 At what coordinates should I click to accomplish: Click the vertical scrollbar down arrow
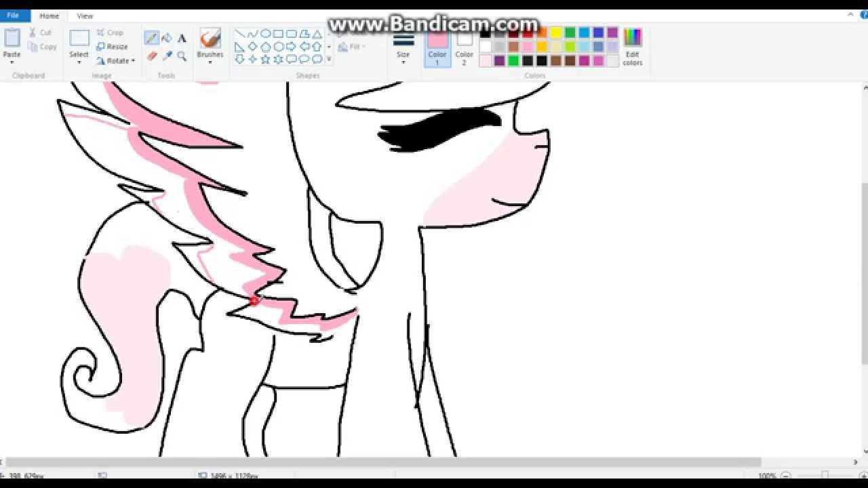(865, 451)
